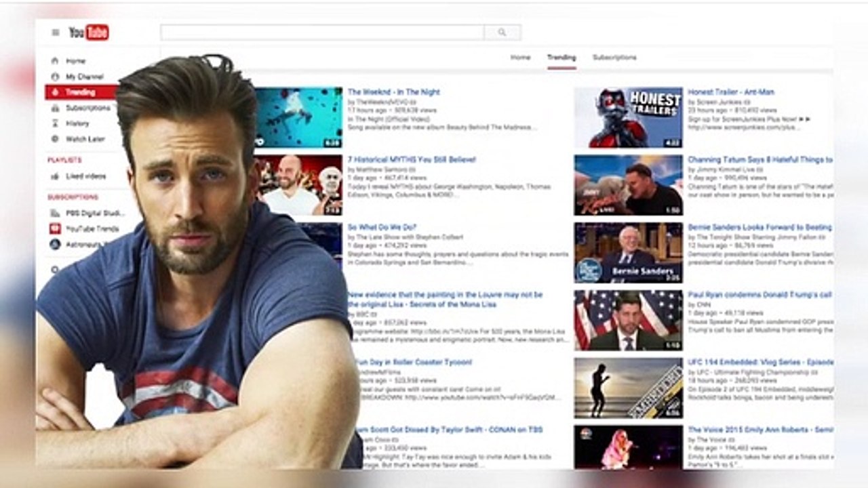Open History via the hourglass icon
Image resolution: width=868 pixels, height=488 pixels.
pos(55,123)
